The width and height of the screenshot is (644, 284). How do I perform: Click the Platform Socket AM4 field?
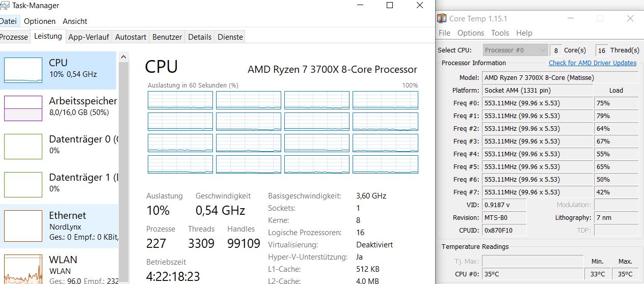tap(538, 90)
